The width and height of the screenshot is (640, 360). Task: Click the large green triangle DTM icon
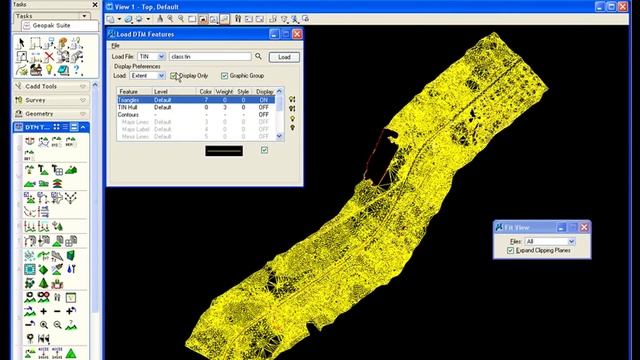71,353
